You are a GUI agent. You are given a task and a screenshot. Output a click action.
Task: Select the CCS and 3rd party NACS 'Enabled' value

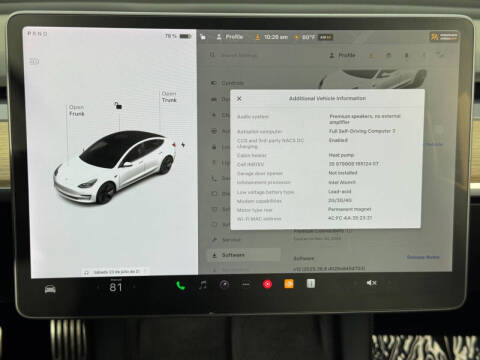(x=338, y=140)
